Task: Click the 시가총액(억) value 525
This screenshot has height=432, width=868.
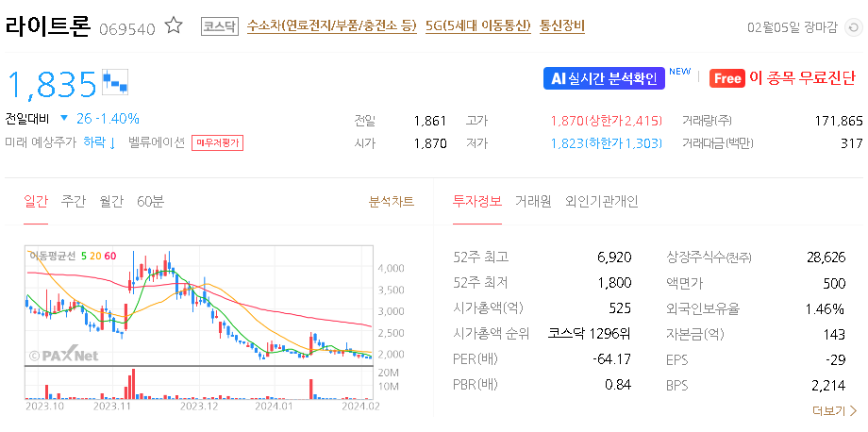Action: click(621, 308)
